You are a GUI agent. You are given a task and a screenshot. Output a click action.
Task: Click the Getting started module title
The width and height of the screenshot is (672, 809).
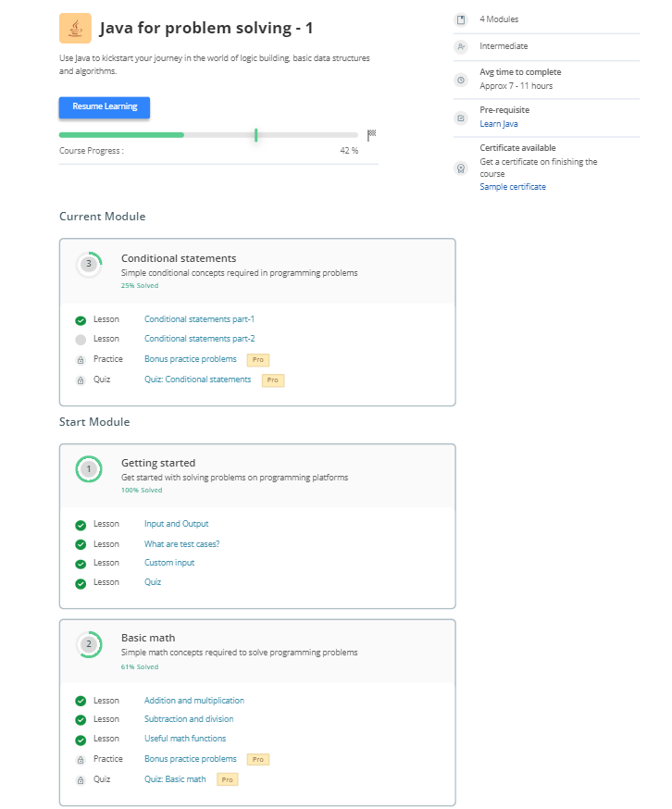tap(158, 463)
